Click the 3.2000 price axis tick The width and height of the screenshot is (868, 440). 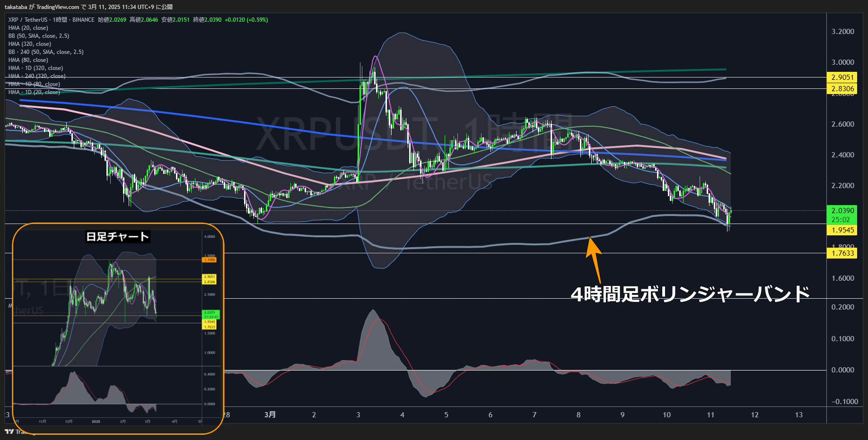click(x=843, y=32)
